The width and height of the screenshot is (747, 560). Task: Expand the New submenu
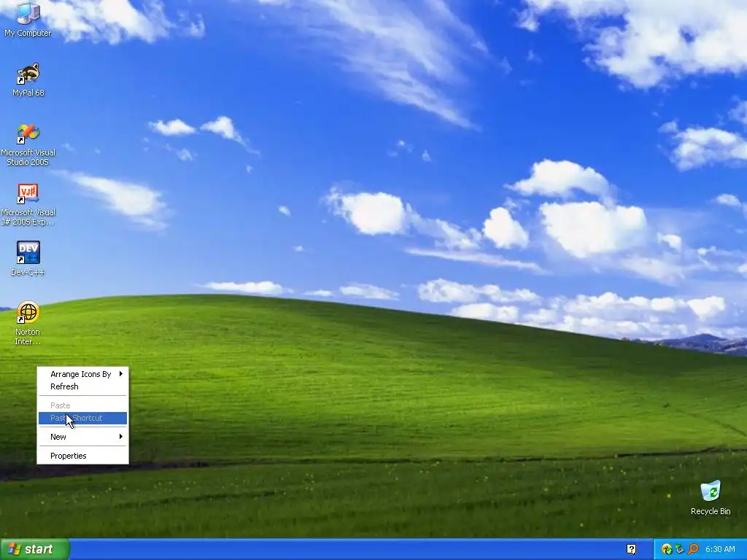(83, 437)
